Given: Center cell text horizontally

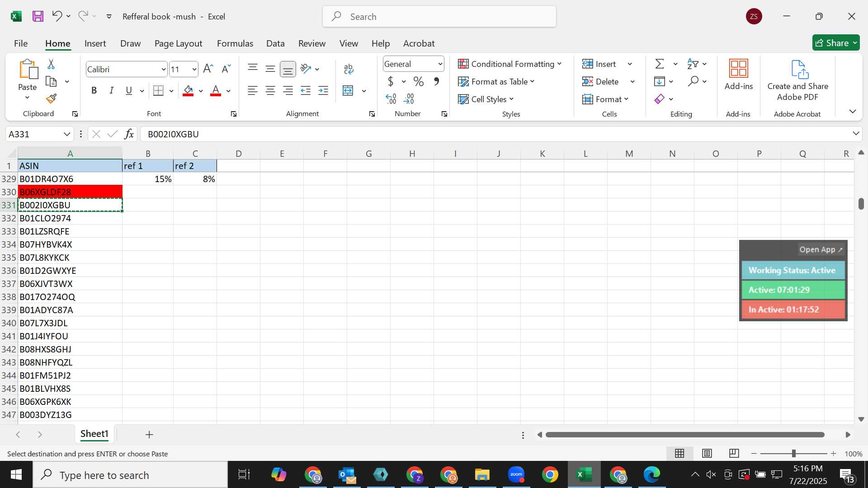Looking at the screenshot, I should click(270, 90).
